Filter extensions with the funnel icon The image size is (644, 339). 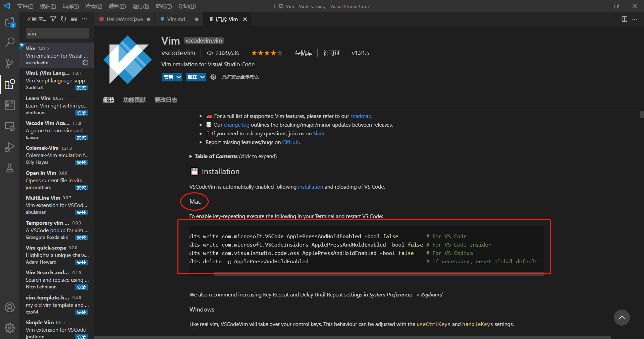(53, 19)
